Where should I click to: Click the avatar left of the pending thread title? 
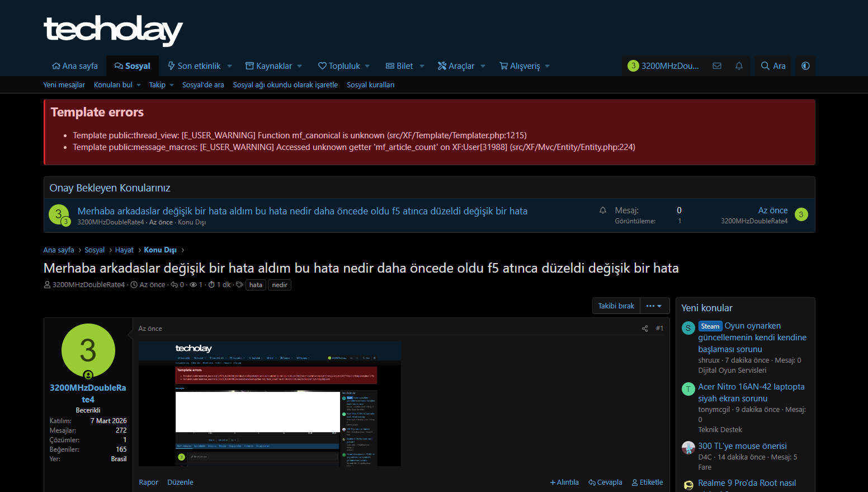[59, 214]
